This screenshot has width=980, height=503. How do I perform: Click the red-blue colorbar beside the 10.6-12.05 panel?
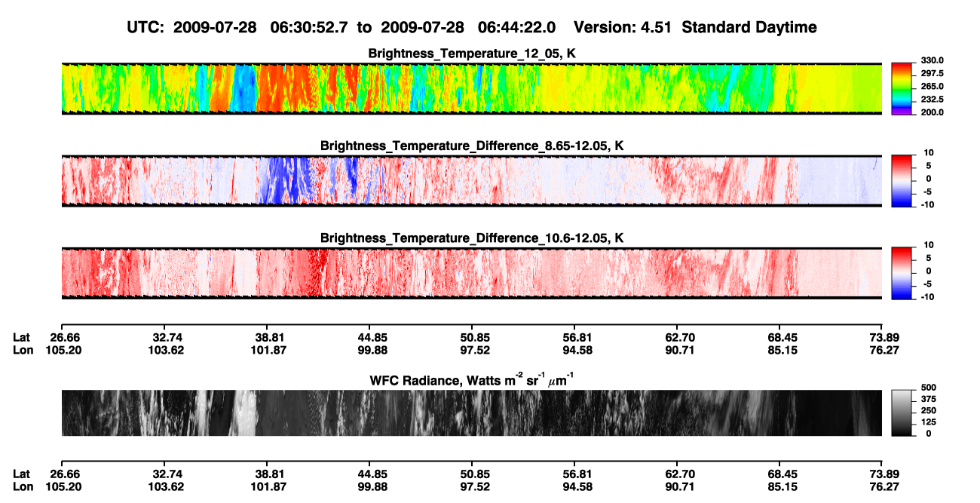(x=903, y=272)
